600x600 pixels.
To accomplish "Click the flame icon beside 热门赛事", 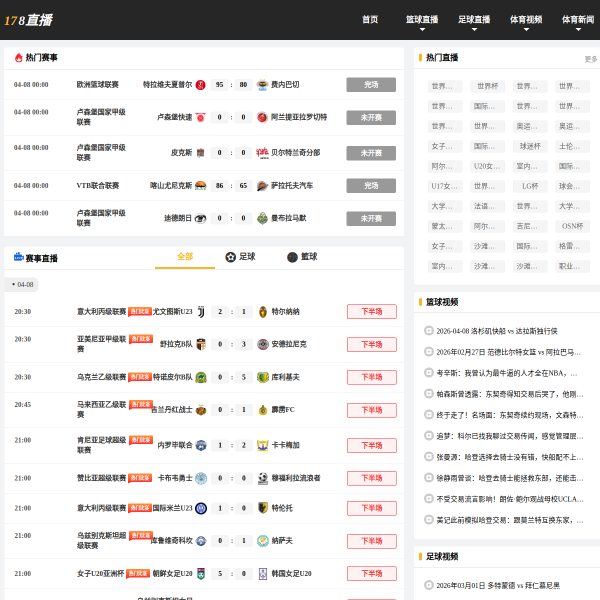I will [x=18, y=58].
